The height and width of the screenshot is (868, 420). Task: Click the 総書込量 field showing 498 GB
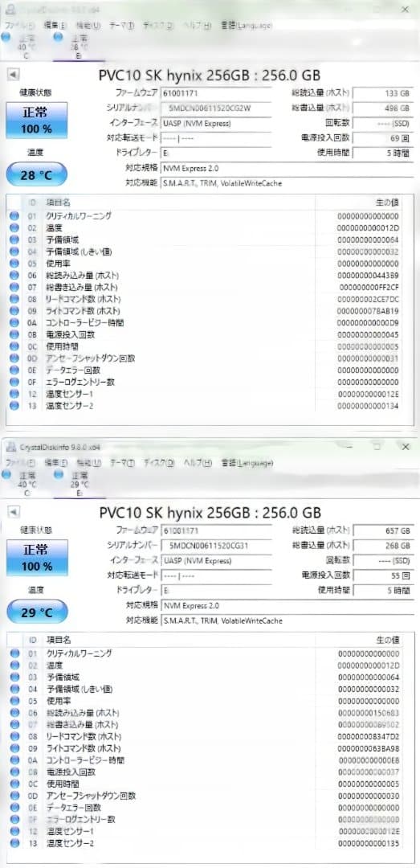(x=383, y=108)
